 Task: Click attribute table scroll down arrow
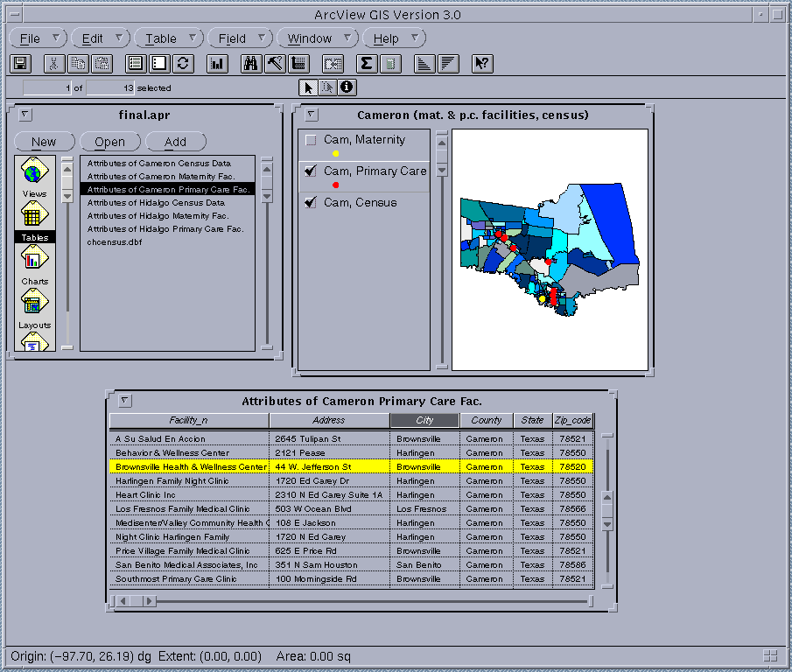(x=607, y=524)
